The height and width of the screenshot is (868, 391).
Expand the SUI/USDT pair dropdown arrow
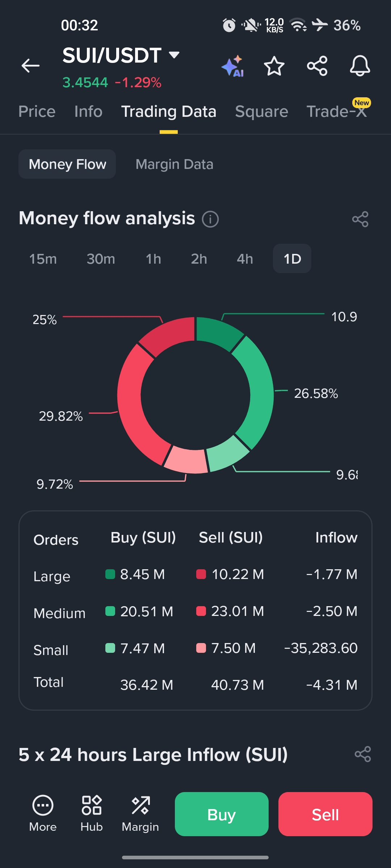tap(174, 55)
